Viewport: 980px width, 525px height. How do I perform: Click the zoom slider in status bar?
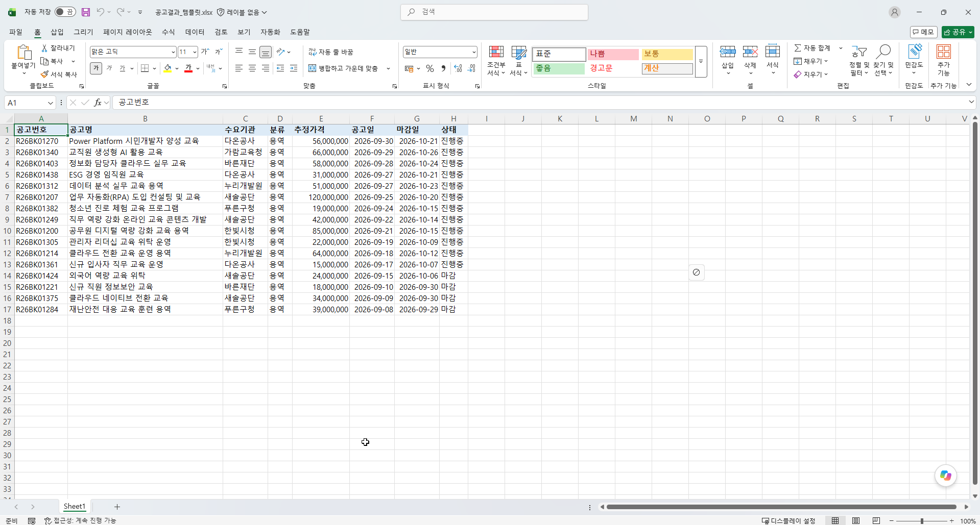pyautogui.click(x=922, y=521)
